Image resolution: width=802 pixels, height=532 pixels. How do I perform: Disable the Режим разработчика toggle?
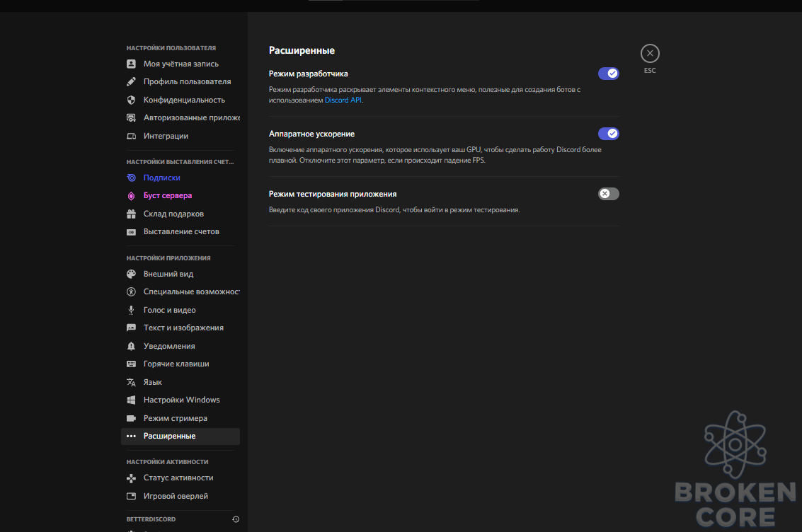click(x=609, y=74)
